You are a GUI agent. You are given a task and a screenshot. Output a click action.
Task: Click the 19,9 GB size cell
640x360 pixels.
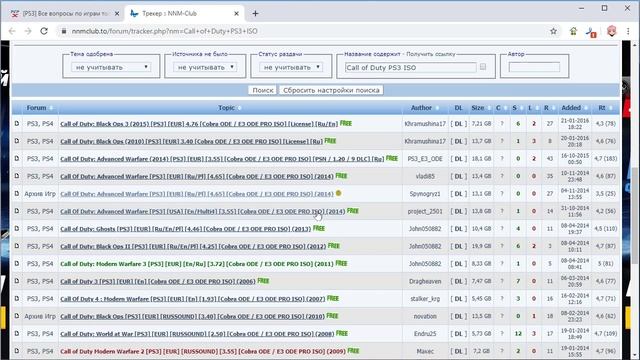(x=481, y=247)
